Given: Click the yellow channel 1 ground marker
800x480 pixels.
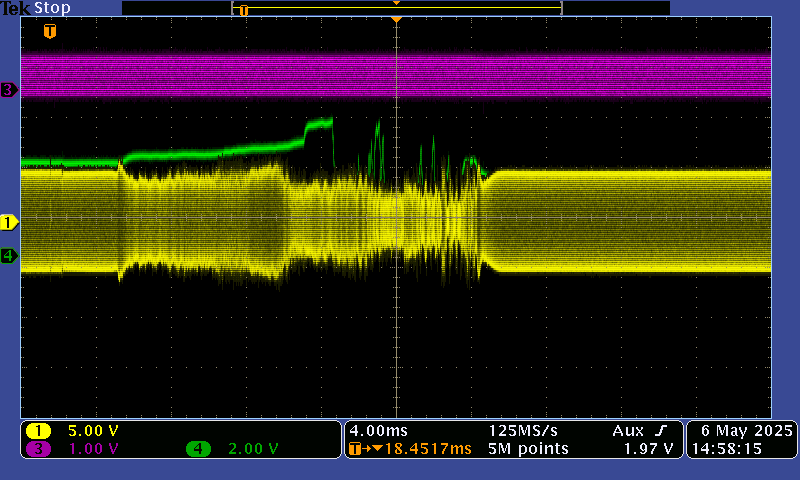Looking at the screenshot, I should click(9, 222).
